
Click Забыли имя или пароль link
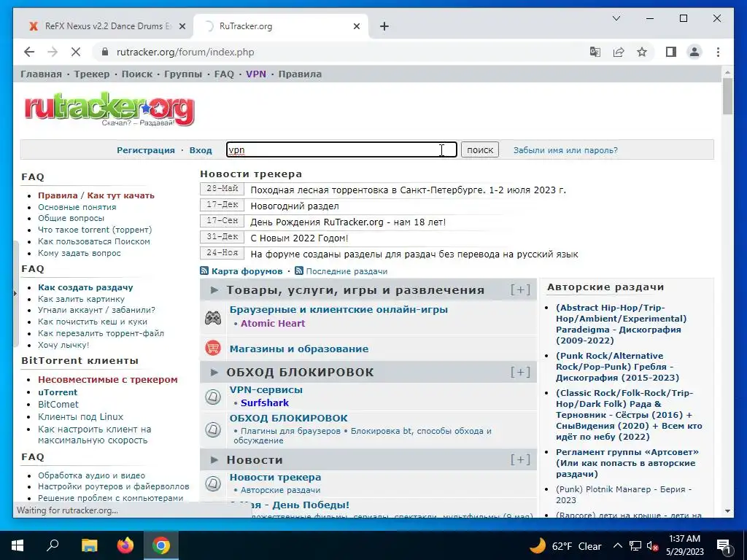click(x=565, y=150)
